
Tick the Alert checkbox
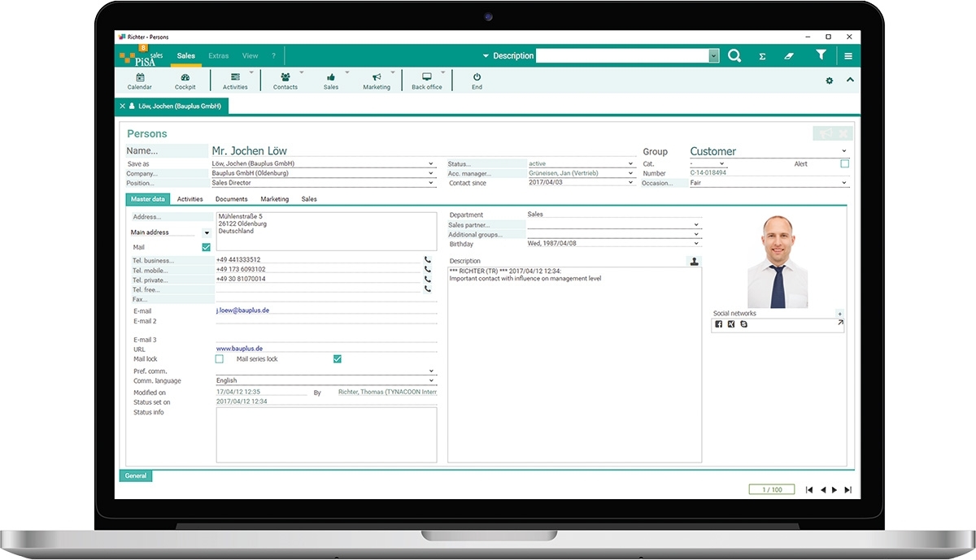[x=844, y=163]
